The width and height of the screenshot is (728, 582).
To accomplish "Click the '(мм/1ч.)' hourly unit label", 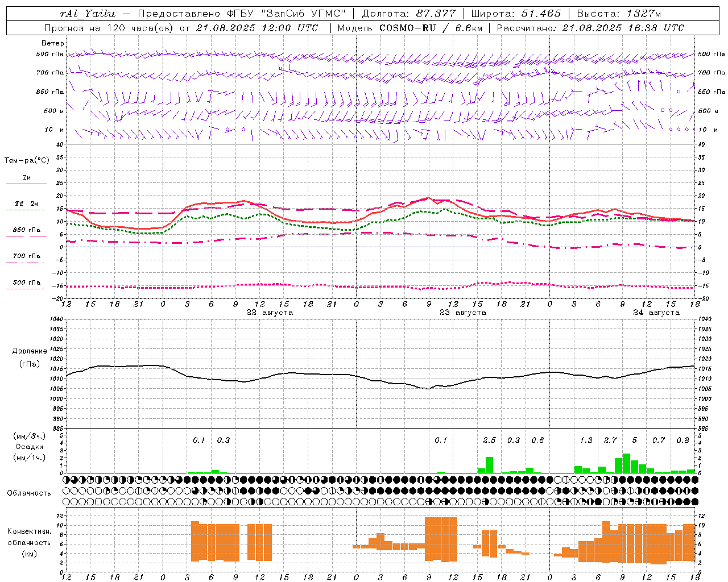I will [x=30, y=458].
